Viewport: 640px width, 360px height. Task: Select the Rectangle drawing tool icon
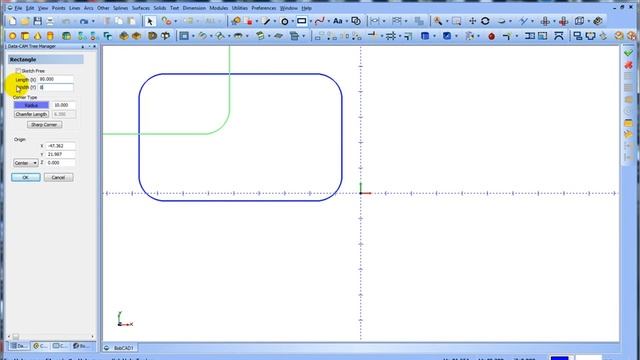[x=302, y=21]
